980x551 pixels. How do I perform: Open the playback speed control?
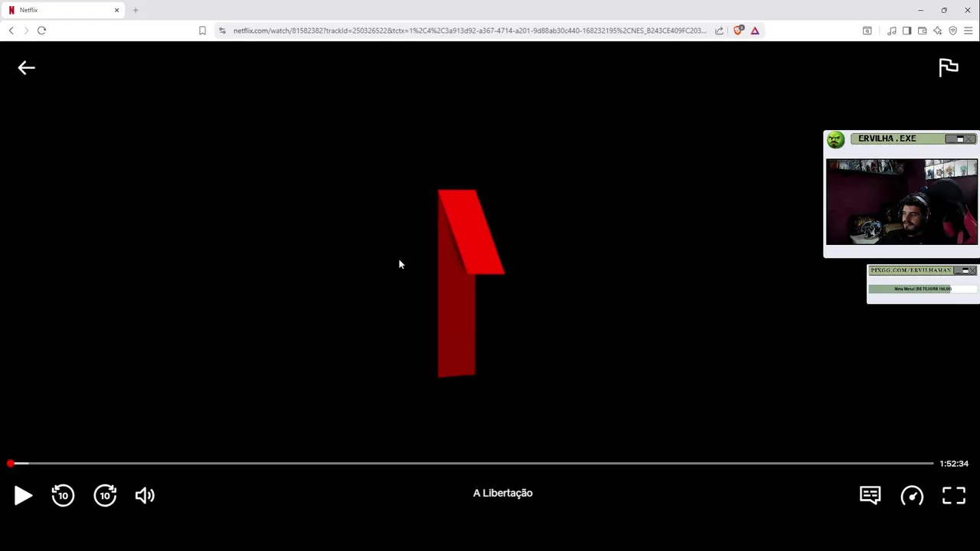pyautogui.click(x=912, y=496)
